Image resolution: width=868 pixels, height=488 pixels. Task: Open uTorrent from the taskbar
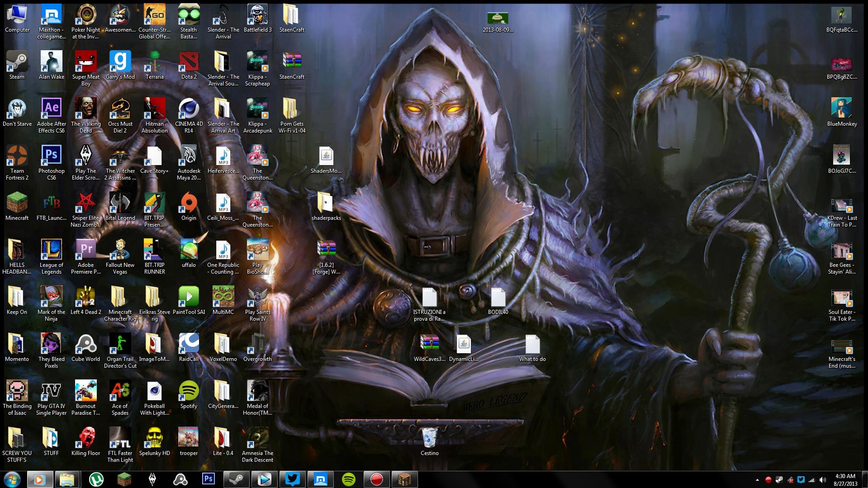(x=96, y=479)
